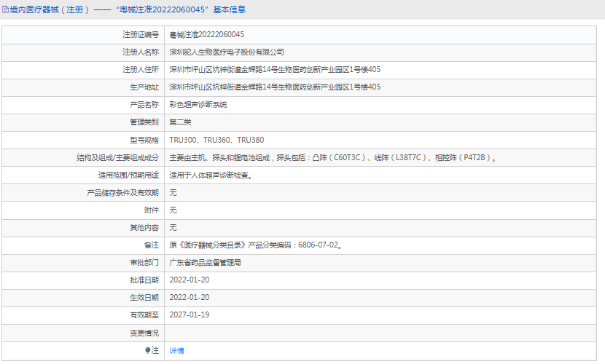Click the bulb icon beside 注
This screenshot has height=364, width=605.
[147, 350]
